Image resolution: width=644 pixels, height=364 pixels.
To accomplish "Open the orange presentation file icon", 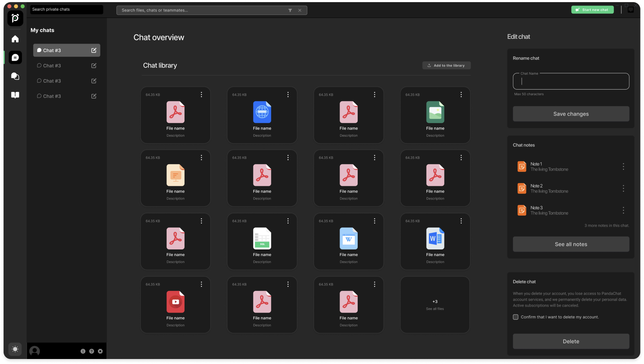I will click(x=176, y=175).
